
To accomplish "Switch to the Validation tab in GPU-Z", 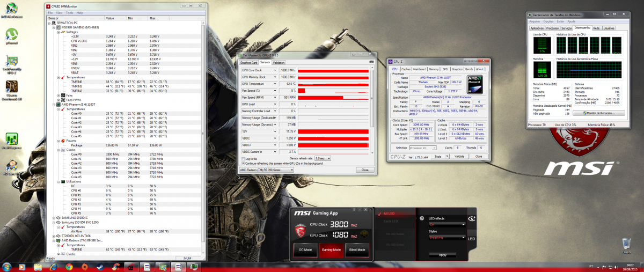I will 279,62.
